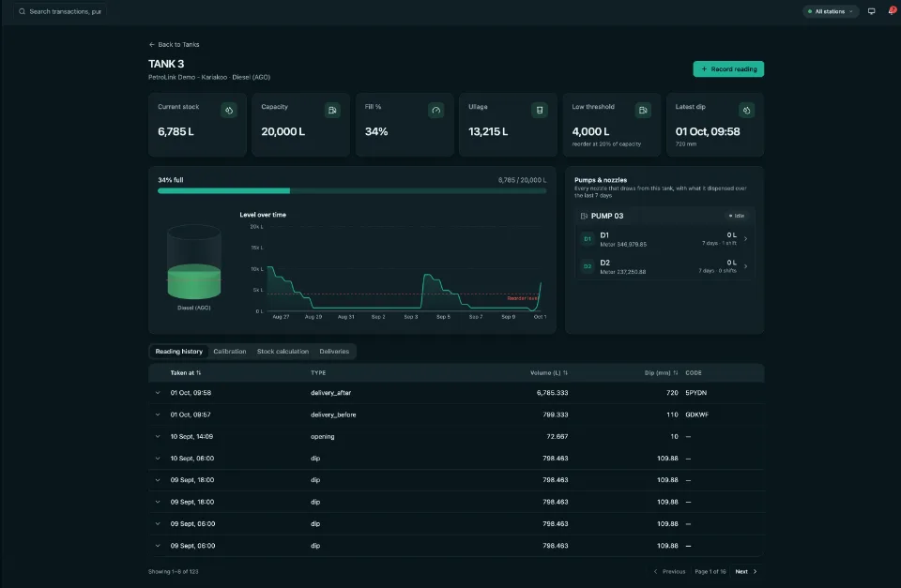
Task: Go to Next page of readings
Action: (x=746, y=571)
